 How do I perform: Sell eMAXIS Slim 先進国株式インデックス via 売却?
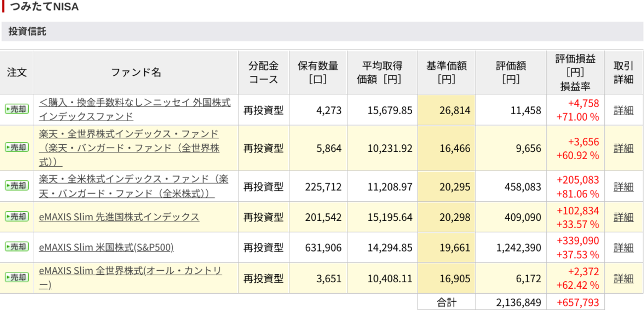pos(17,217)
